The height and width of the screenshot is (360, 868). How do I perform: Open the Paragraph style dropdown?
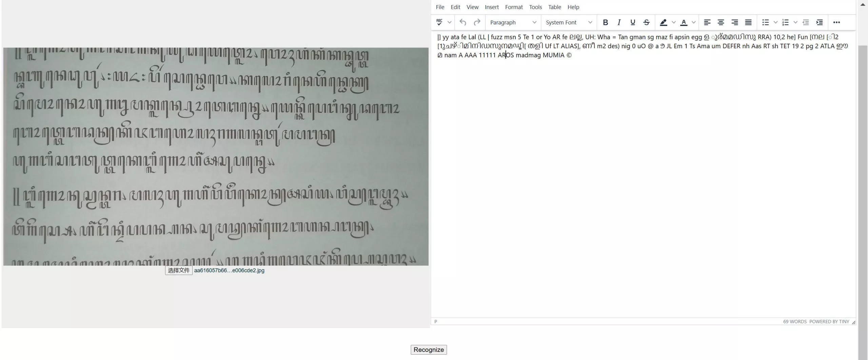[513, 22]
